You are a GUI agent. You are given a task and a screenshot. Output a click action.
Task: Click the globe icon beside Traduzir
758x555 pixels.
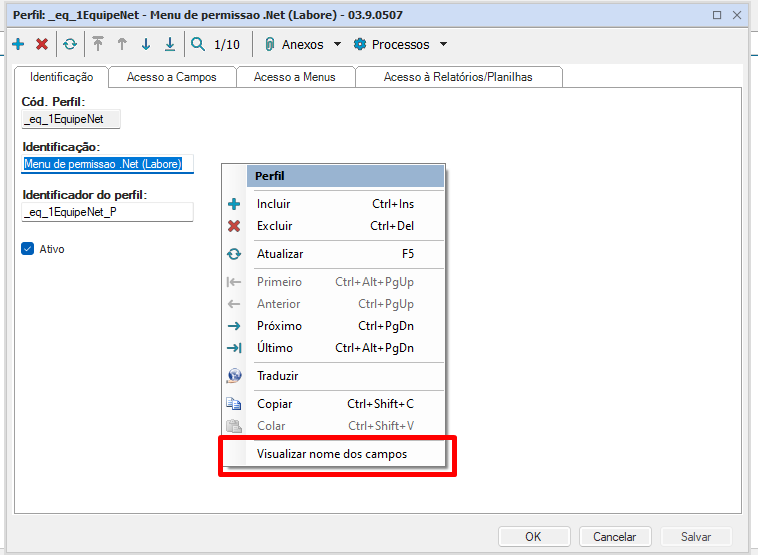point(234,376)
